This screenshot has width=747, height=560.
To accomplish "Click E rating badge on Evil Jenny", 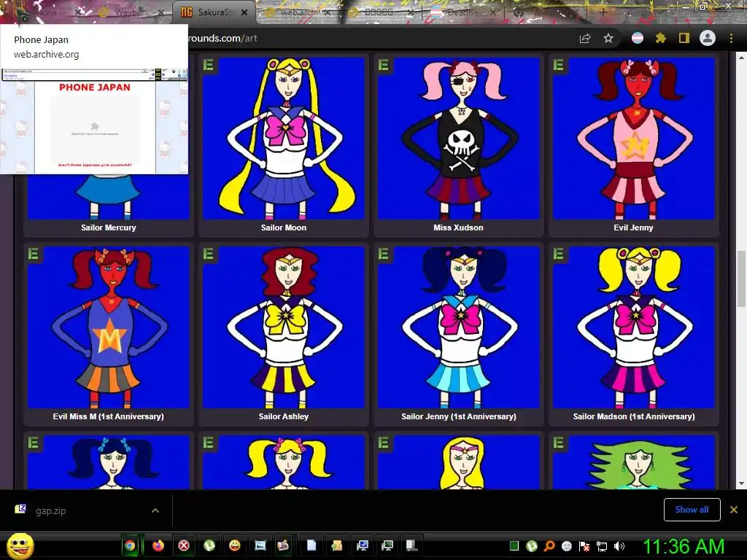I will tap(558, 65).
